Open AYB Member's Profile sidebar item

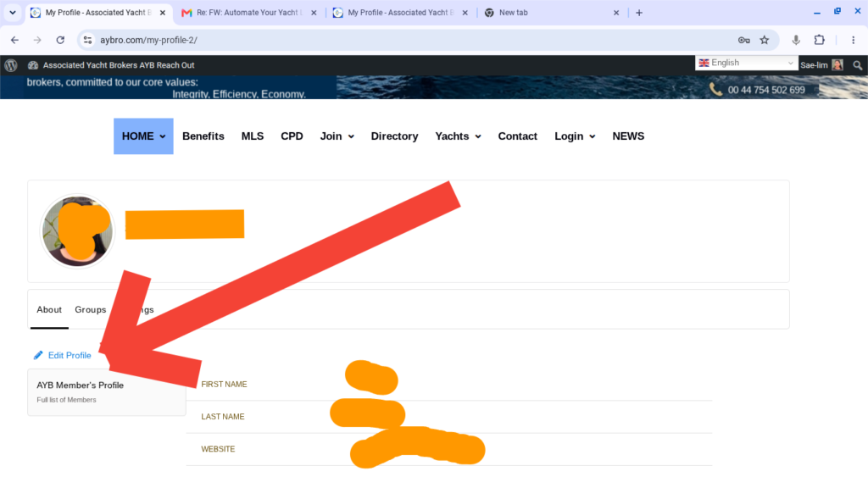(106, 391)
